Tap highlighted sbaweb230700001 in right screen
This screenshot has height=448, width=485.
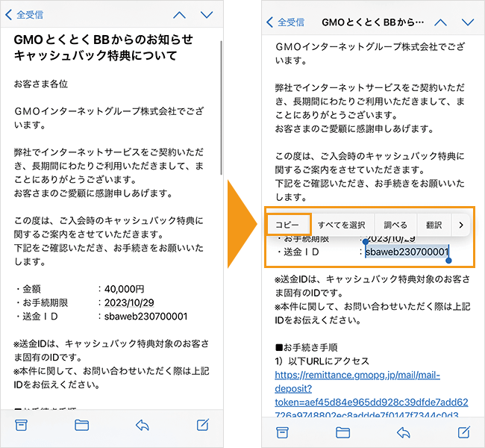[x=407, y=252]
